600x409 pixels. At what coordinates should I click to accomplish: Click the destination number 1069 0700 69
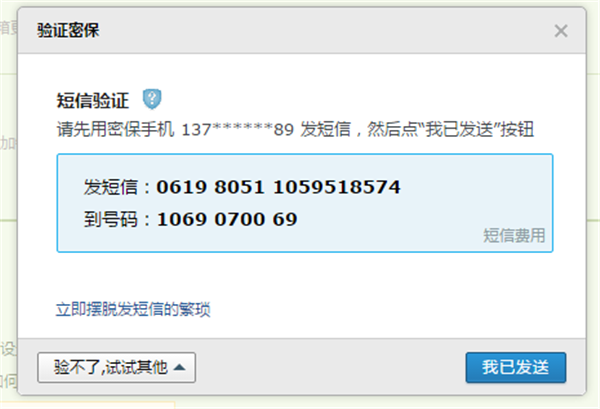point(227,219)
